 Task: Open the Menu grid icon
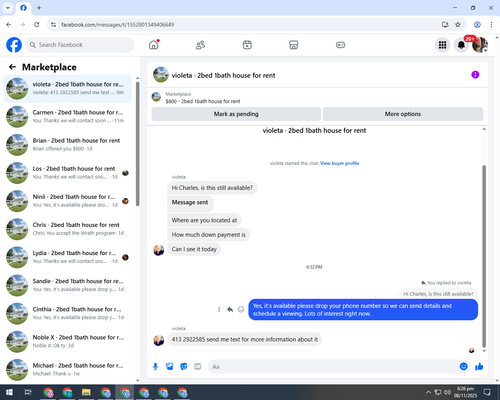click(442, 45)
